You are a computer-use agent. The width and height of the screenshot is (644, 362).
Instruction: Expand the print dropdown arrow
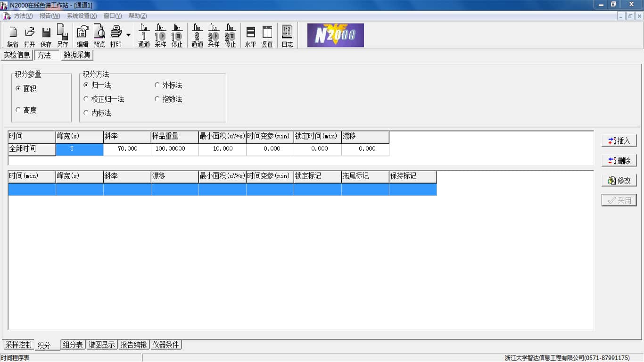[128, 35]
